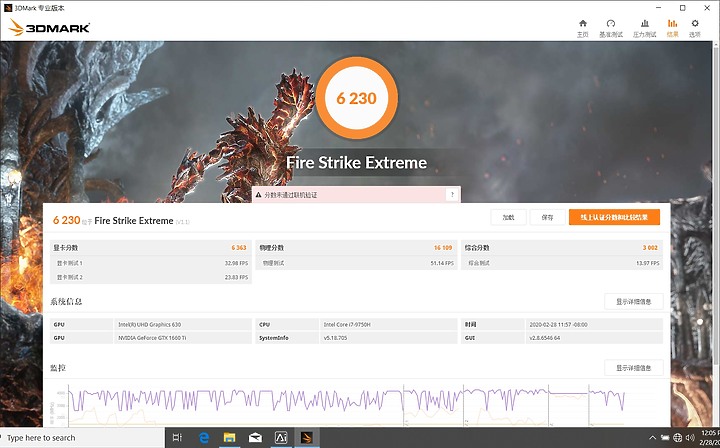Click the orange validate and compare online button
The image size is (720, 448).
[x=614, y=217]
